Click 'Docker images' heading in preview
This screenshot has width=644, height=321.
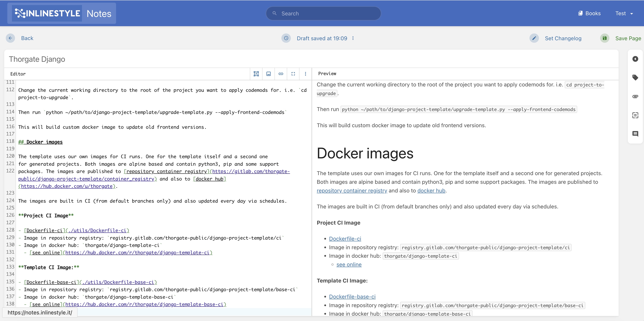click(365, 153)
